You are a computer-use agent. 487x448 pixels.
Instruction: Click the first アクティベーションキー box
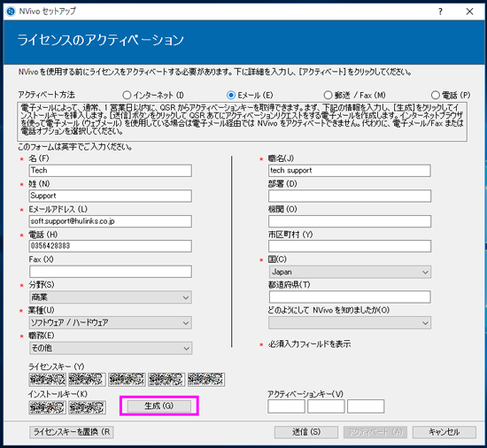286,406
